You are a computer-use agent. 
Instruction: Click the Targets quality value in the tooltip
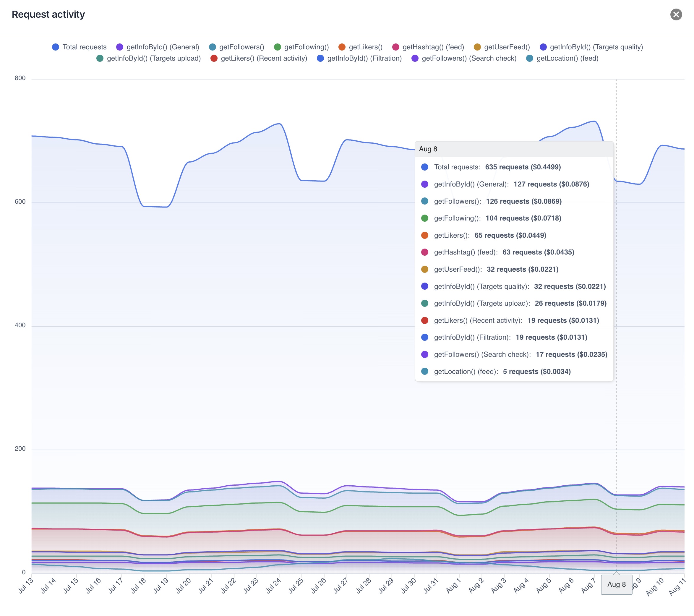coord(570,286)
